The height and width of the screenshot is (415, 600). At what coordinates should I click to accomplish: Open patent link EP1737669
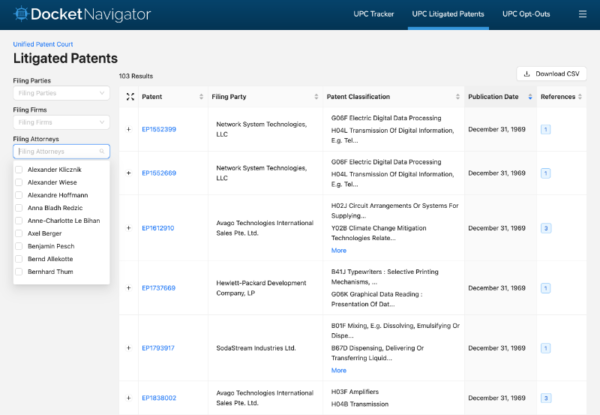pyautogui.click(x=158, y=288)
